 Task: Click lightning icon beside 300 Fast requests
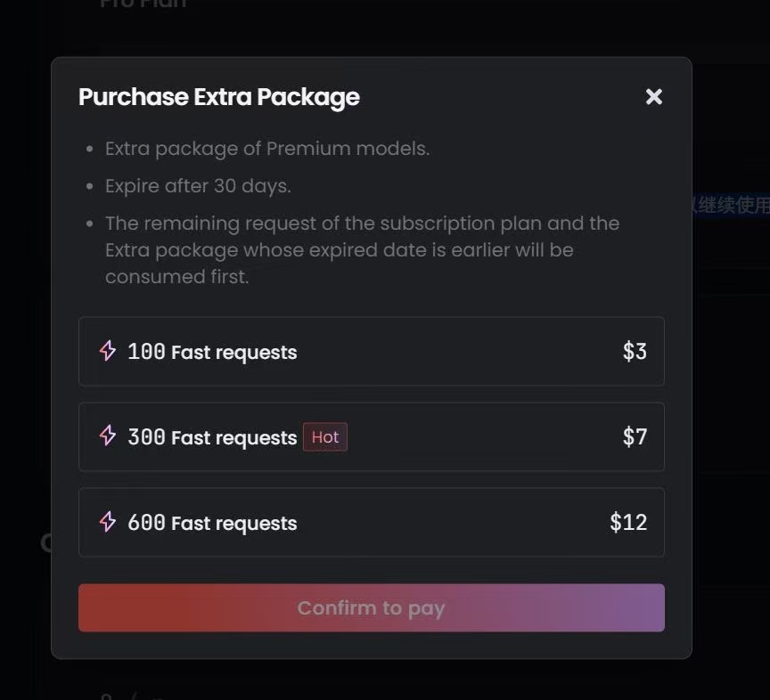pos(108,435)
